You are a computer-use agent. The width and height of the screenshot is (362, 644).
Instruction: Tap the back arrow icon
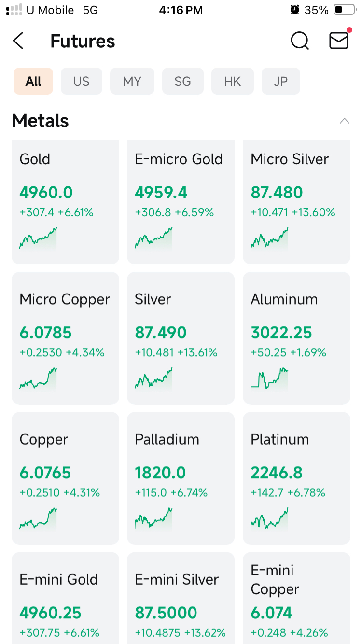coord(18,41)
